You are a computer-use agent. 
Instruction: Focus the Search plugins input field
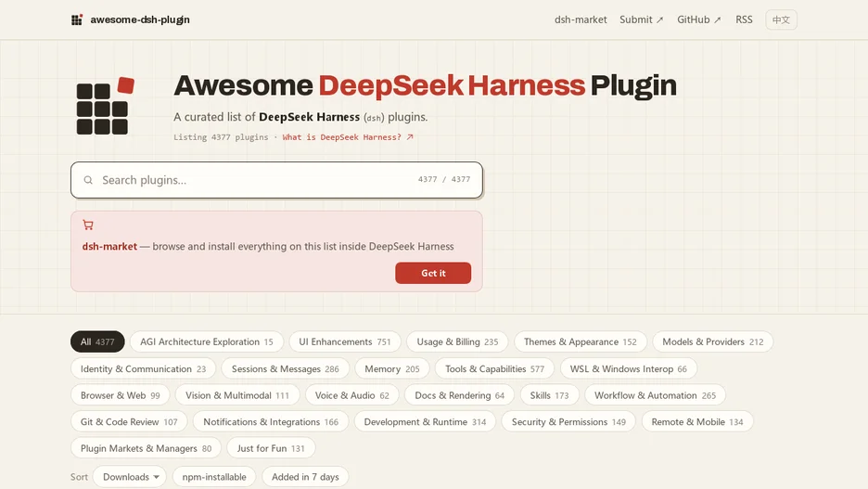tap(276, 180)
